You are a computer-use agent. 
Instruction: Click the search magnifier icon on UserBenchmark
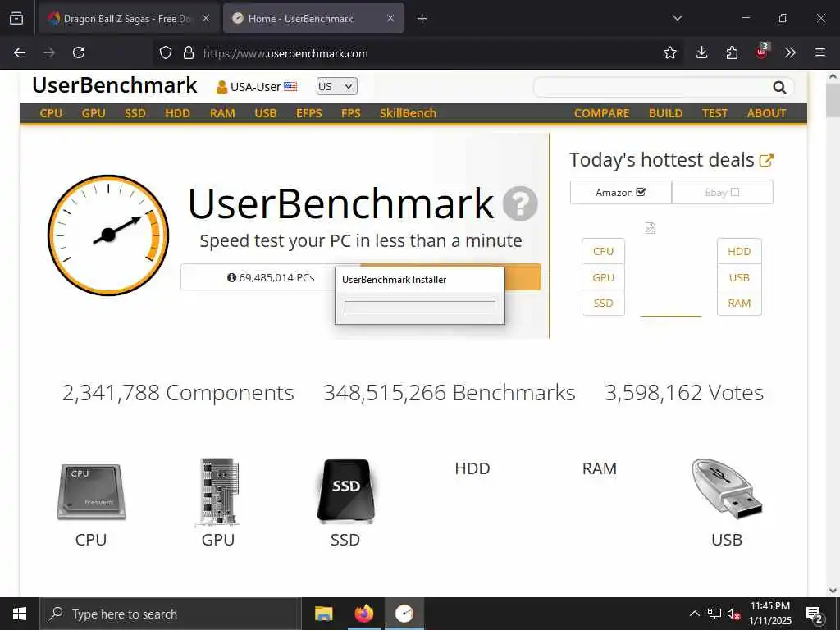pos(779,87)
